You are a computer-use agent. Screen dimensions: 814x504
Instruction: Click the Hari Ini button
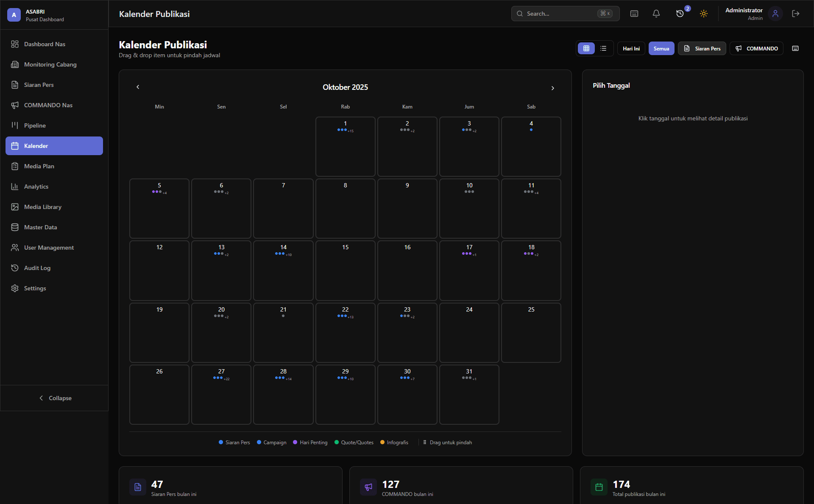tap(631, 48)
